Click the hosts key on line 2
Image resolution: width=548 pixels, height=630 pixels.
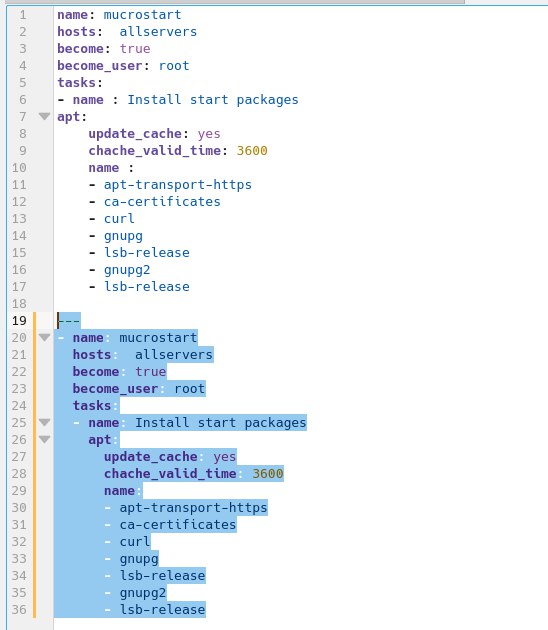(x=76, y=32)
